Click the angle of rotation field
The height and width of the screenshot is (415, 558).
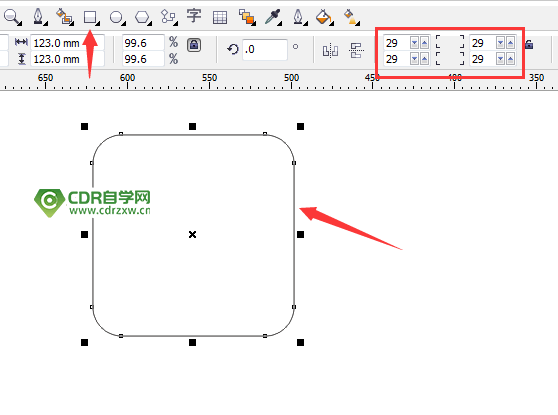tap(265, 49)
